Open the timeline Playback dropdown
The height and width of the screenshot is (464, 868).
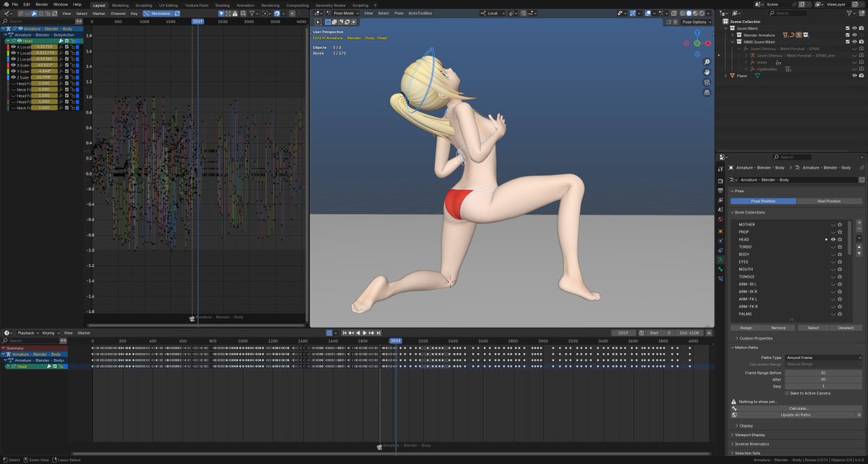click(x=27, y=332)
